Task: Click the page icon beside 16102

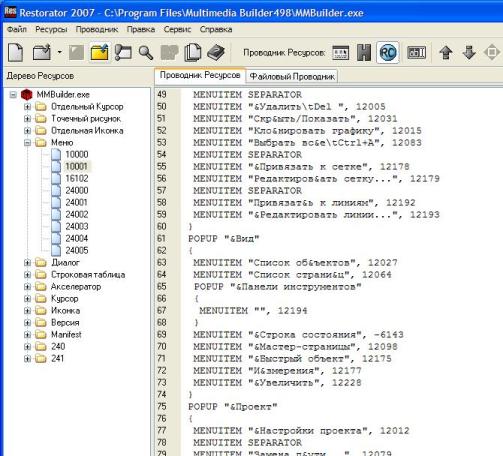Action: tap(56, 178)
